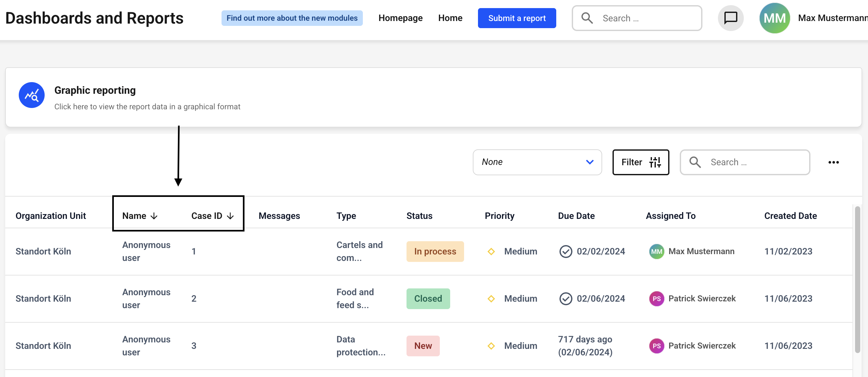
Task: Click the MM user avatar
Action: [774, 18]
